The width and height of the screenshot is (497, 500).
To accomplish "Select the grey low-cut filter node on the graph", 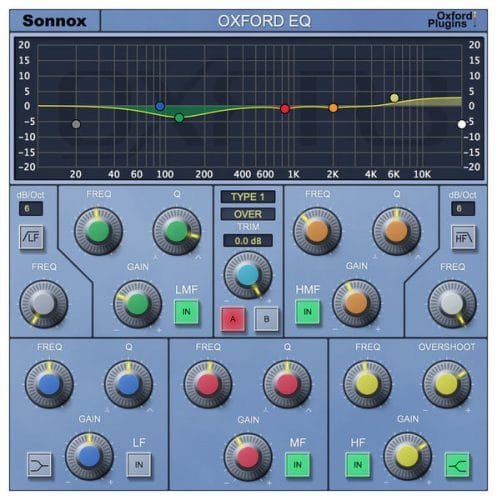I will [76, 124].
